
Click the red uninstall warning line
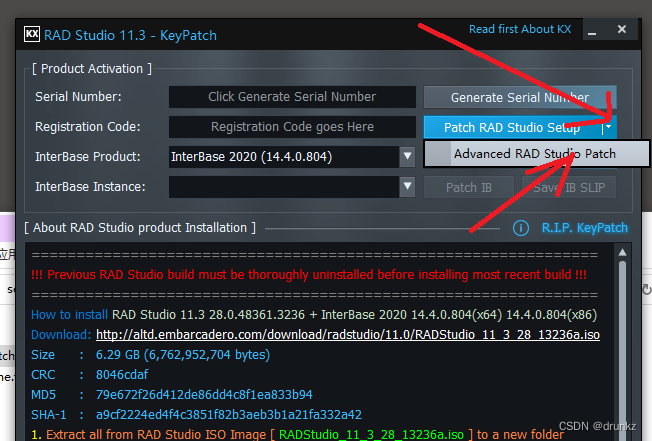point(309,274)
